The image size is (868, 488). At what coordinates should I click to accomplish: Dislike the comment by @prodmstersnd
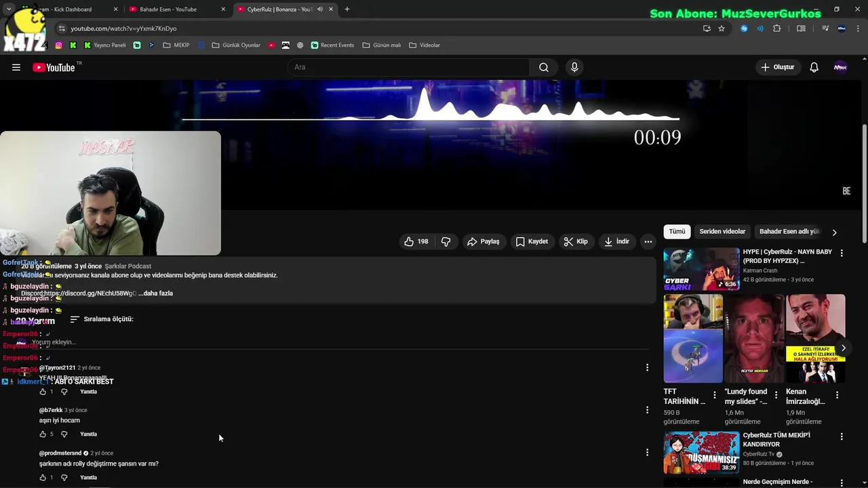click(64, 478)
